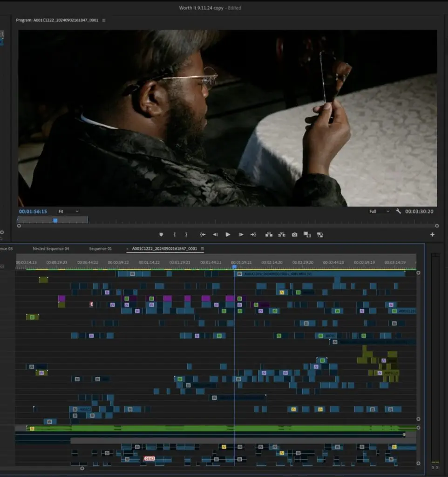Open the Full playback resolution dropdown

pyautogui.click(x=379, y=211)
